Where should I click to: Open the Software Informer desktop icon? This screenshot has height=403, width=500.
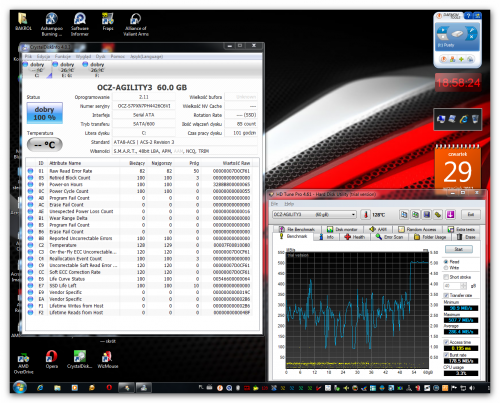(x=80, y=24)
